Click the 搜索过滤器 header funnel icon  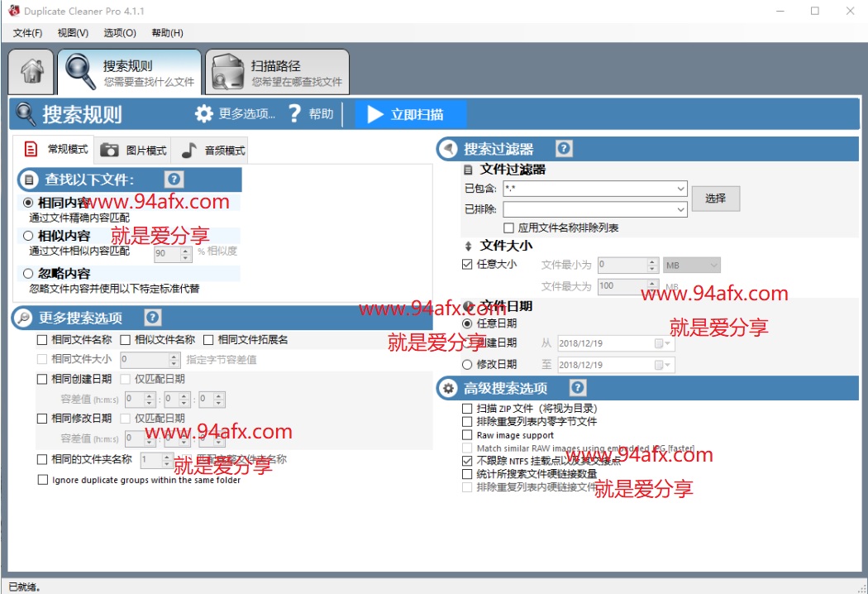coord(447,149)
